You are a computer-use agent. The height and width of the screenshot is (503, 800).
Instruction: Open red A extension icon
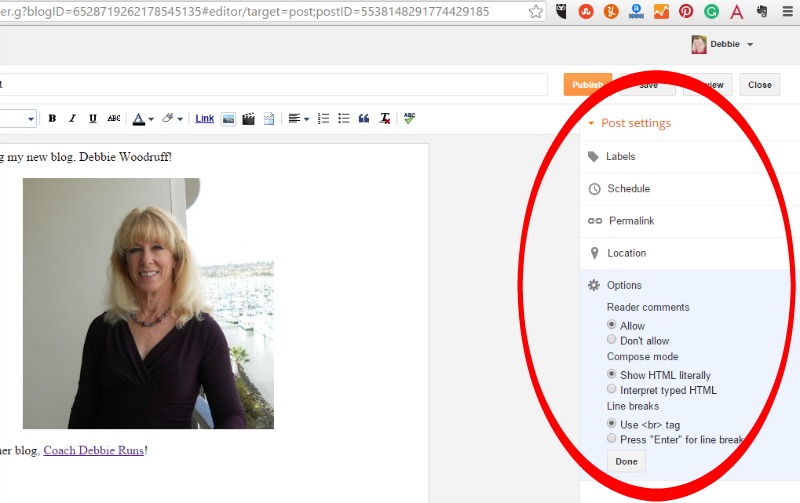pos(737,11)
